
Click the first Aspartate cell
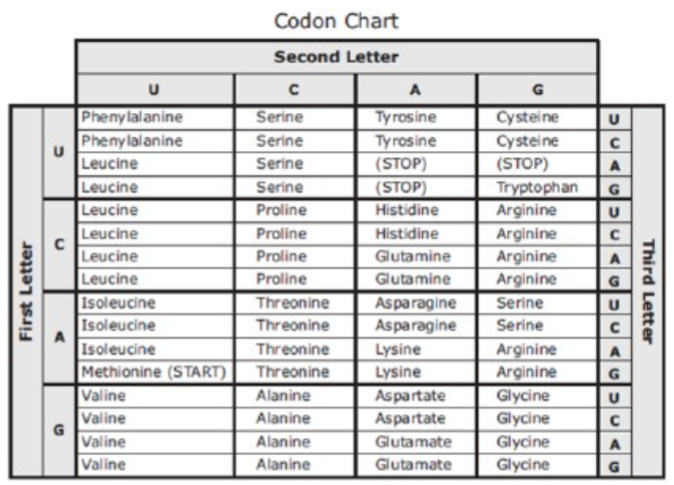pos(416,396)
